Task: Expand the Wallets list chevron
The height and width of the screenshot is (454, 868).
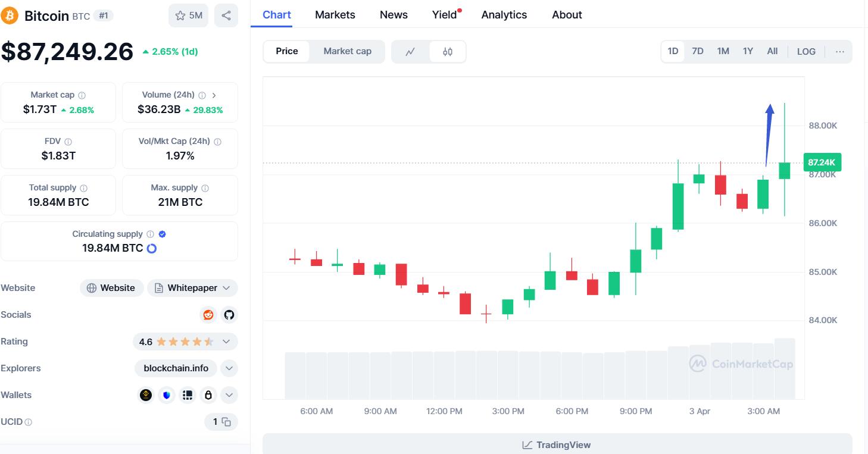Action: pyautogui.click(x=229, y=395)
